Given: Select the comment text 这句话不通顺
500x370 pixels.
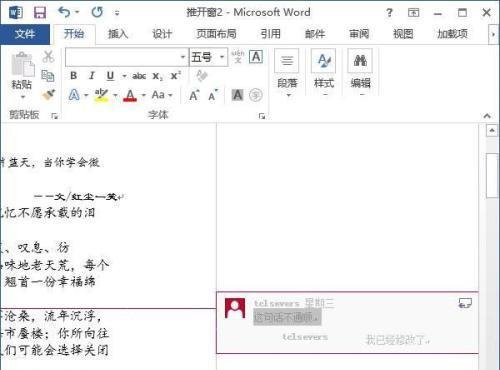Looking at the screenshot, I should pos(286,317).
